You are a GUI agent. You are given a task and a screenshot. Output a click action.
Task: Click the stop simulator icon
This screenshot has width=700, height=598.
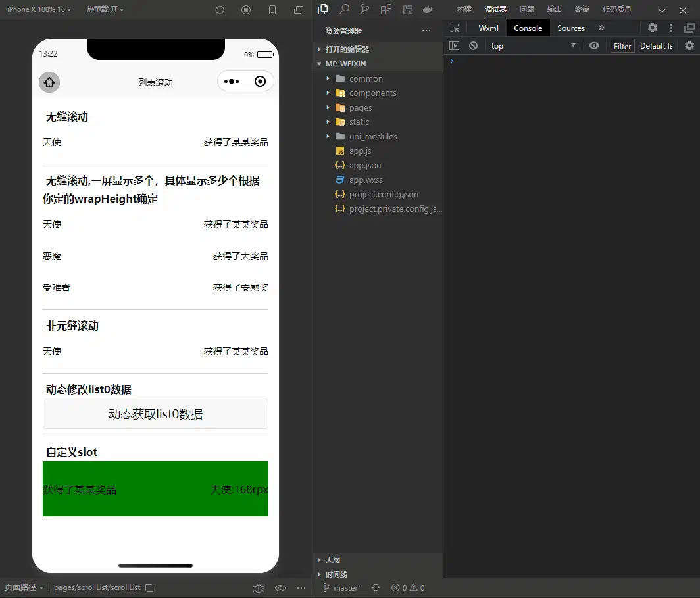pos(246,10)
